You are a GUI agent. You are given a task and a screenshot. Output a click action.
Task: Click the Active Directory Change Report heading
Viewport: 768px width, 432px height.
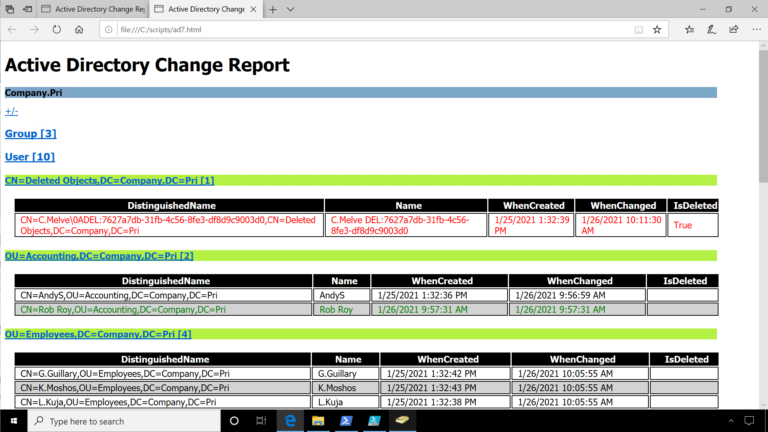[x=147, y=65]
